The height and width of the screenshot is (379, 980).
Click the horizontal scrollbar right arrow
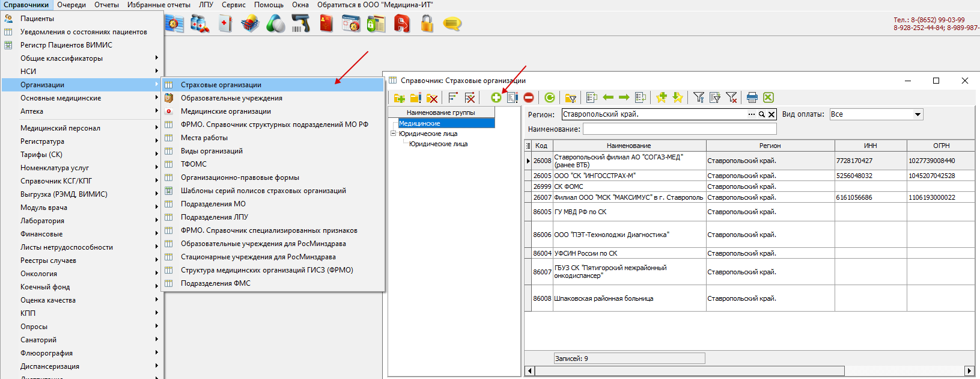(969, 371)
